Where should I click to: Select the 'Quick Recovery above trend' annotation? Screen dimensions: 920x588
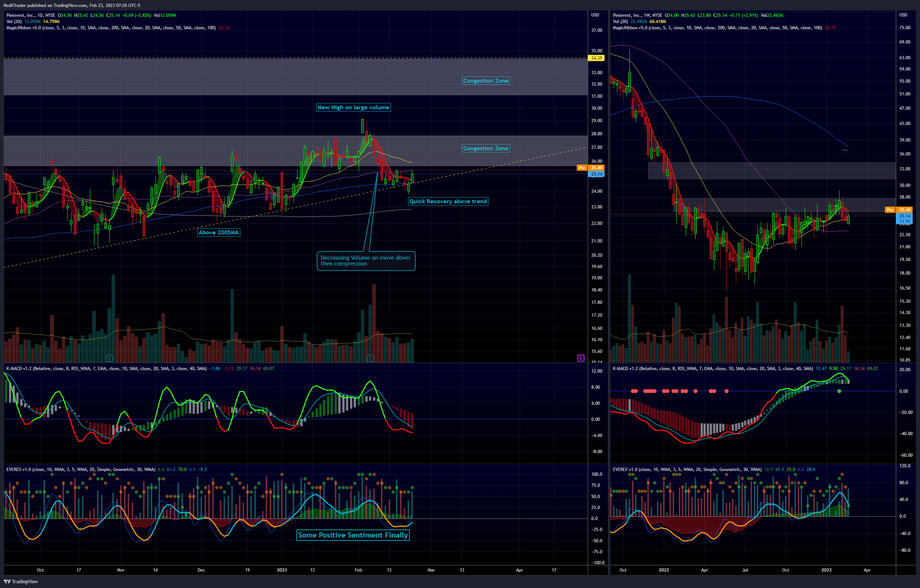[448, 201]
